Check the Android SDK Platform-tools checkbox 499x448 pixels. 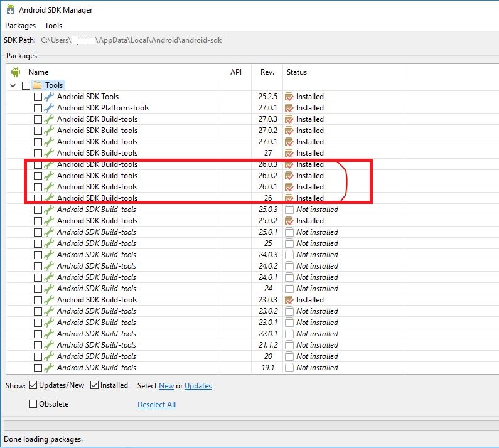click(x=38, y=108)
